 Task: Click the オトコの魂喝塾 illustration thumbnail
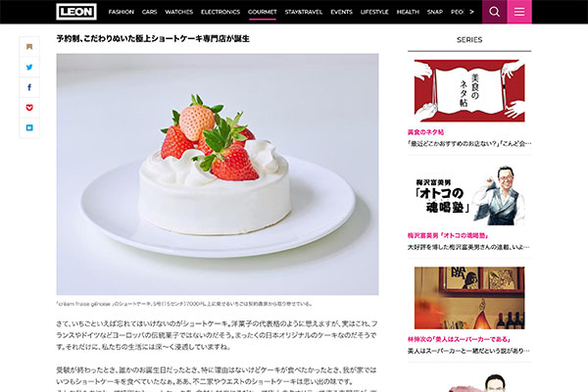point(469,195)
